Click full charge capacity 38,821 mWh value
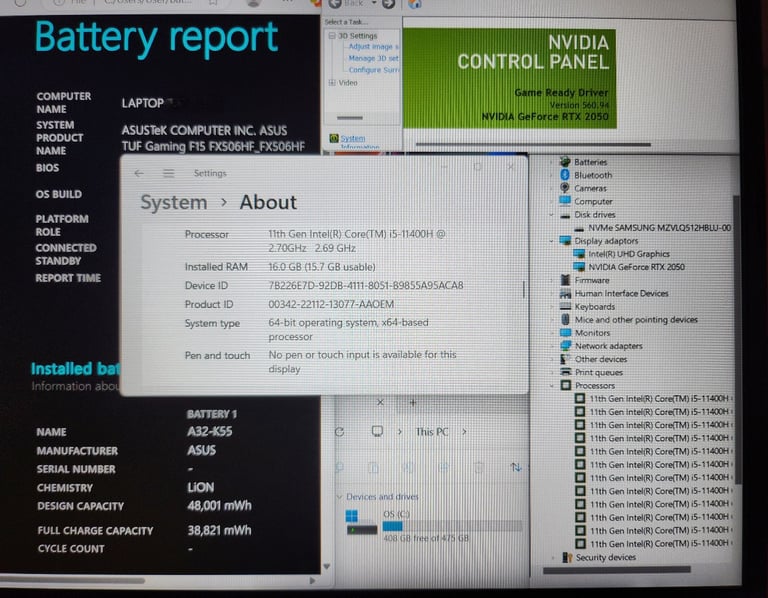This screenshot has width=768, height=598. coord(219,530)
